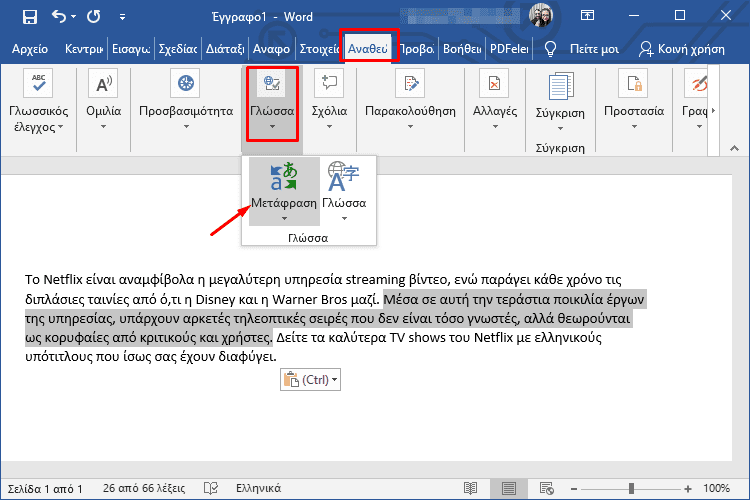
Task: Expand the Γλωσσικός έλεγχος dropdown arrow
Action: click(61, 127)
